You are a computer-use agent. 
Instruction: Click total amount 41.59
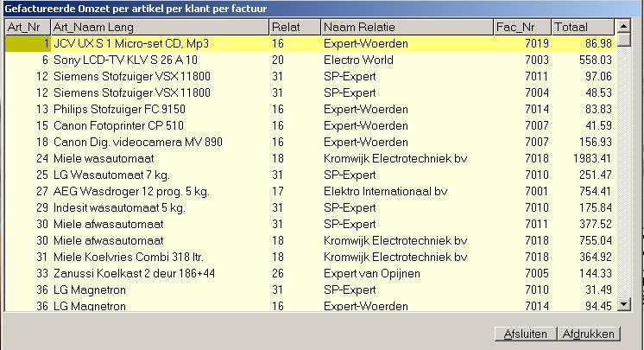[599, 126]
